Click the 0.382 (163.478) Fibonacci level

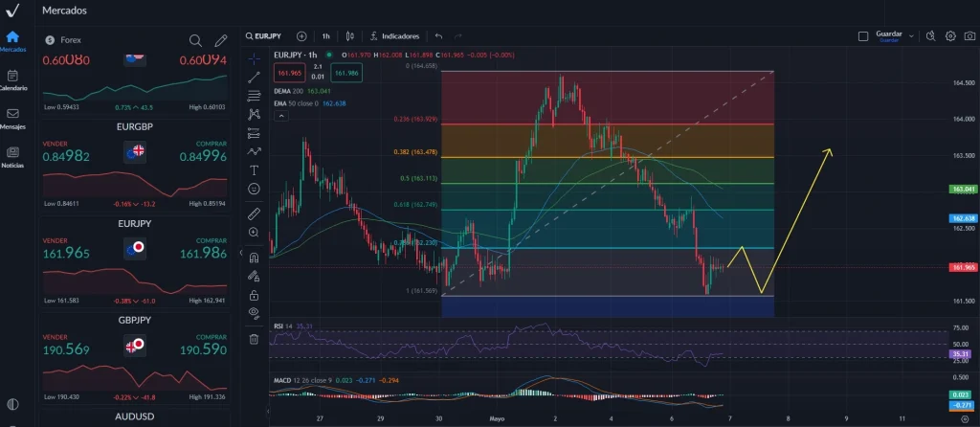pyautogui.click(x=415, y=152)
